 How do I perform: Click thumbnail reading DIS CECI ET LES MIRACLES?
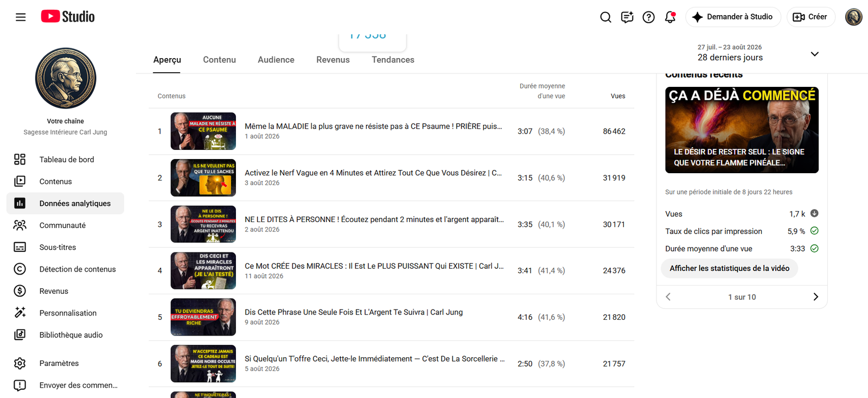pyautogui.click(x=203, y=270)
